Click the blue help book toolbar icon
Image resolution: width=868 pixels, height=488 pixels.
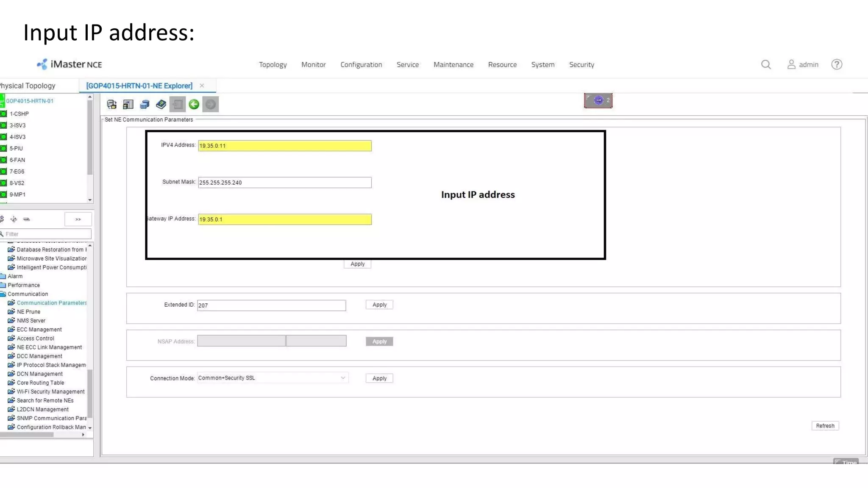tap(161, 104)
